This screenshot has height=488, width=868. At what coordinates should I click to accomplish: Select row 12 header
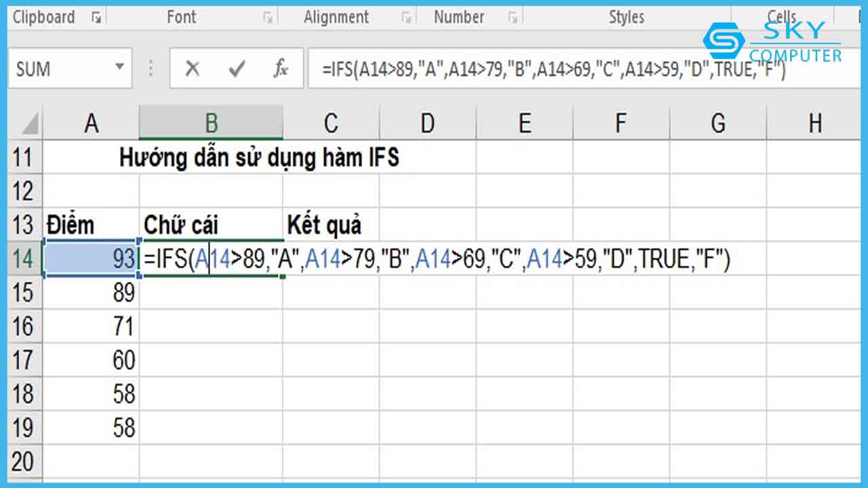coord(25,191)
